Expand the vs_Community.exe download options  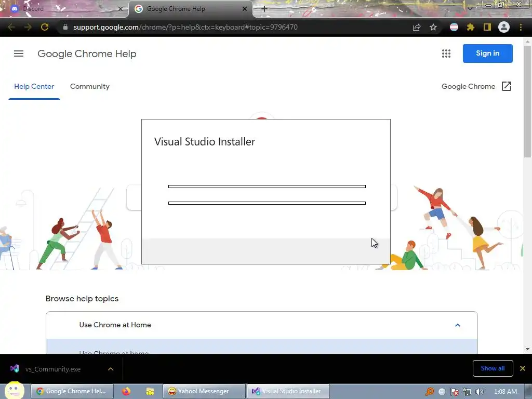(x=111, y=369)
